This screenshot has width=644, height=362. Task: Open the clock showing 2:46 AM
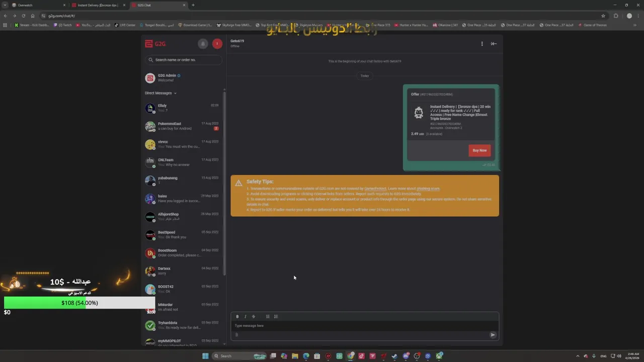[x=633, y=356]
